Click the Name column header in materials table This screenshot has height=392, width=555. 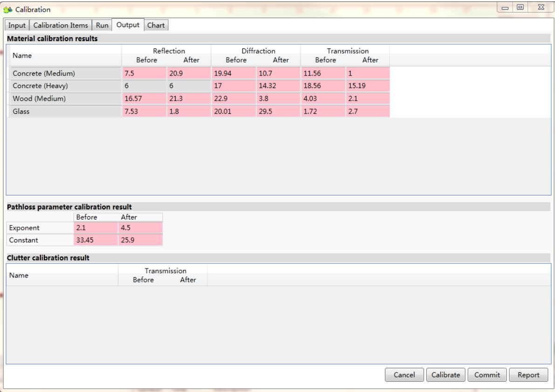pyautogui.click(x=22, y=55)
